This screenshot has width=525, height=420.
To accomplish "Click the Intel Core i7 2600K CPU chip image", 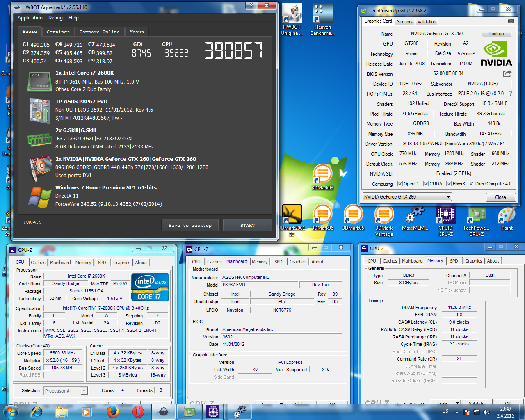I will pos(39,81).
